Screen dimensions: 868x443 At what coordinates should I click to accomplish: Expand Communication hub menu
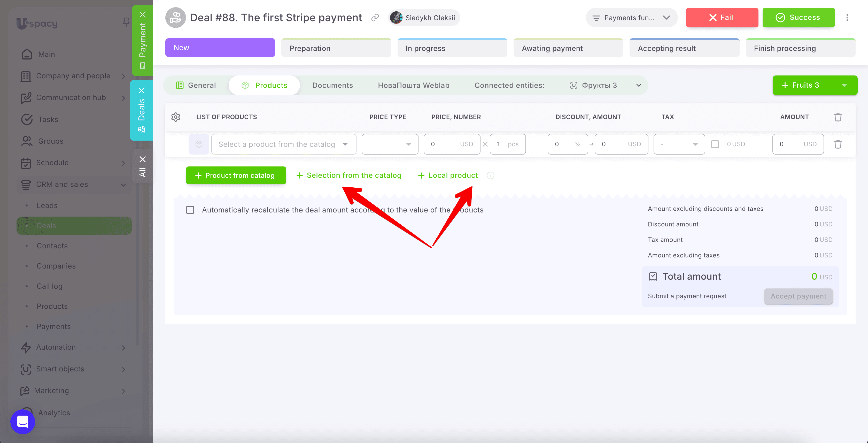point(123,98)
